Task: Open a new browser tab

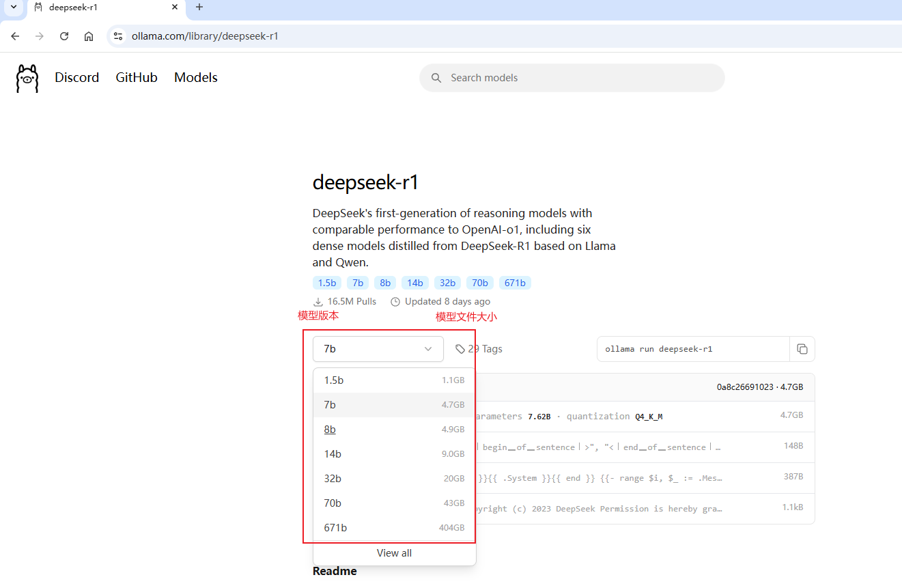Action: [x=199, y=7]
